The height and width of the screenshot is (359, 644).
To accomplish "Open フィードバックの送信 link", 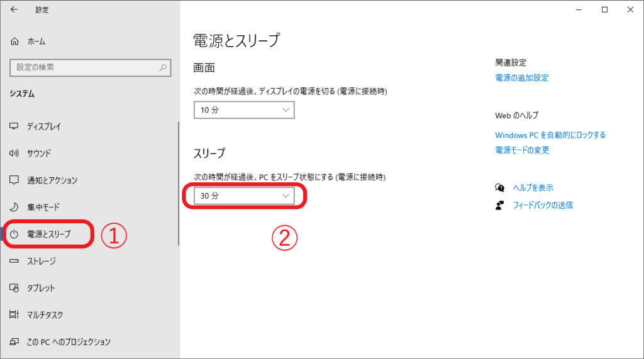I will (543, 205).
